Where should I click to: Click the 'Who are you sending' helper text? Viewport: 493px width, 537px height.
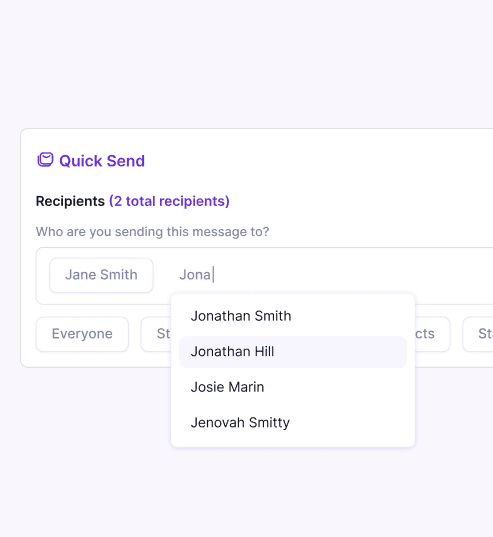(152, 232)
